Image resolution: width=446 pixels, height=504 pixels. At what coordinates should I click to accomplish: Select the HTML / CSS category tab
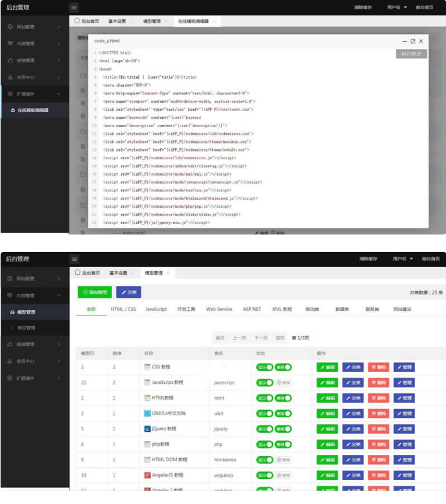[123, 309]
